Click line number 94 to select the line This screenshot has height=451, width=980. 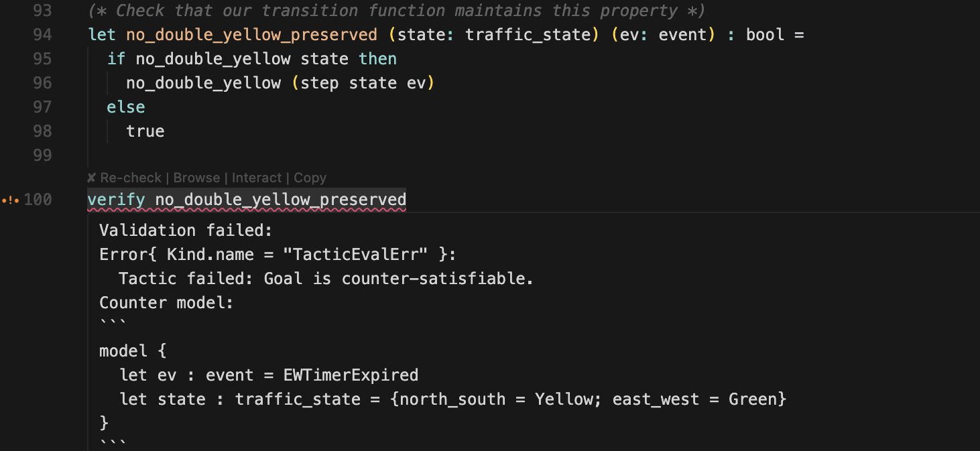[x=42, y=34]
